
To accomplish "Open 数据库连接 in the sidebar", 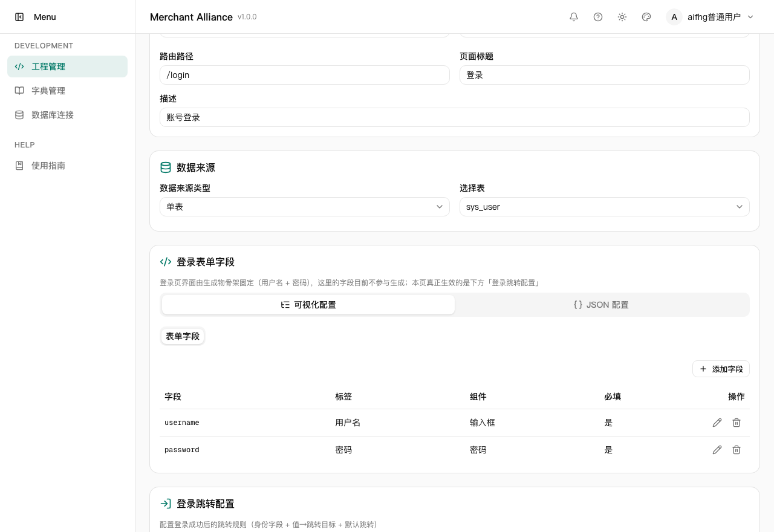I will [x=67, y=115].
